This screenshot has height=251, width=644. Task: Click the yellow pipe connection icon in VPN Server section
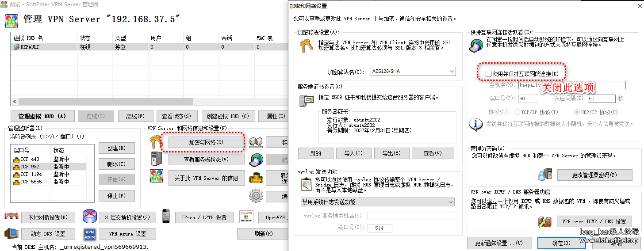click(256, 178)
